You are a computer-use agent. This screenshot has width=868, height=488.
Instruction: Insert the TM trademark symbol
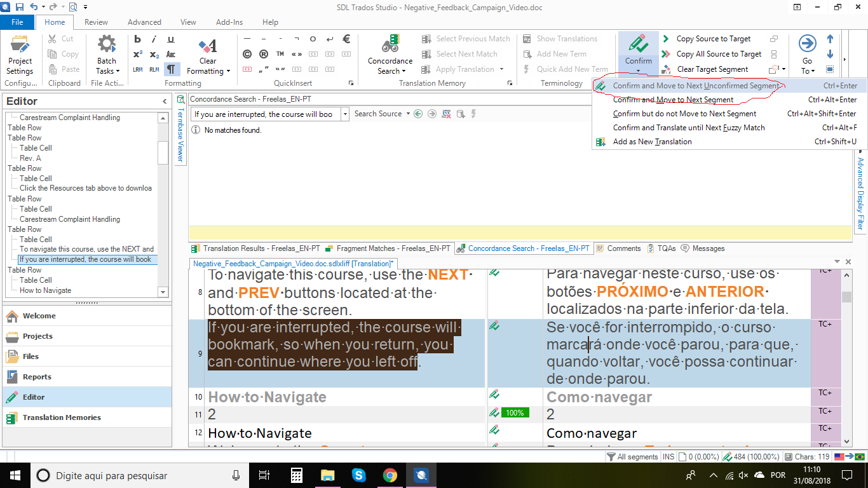(280, 54)
